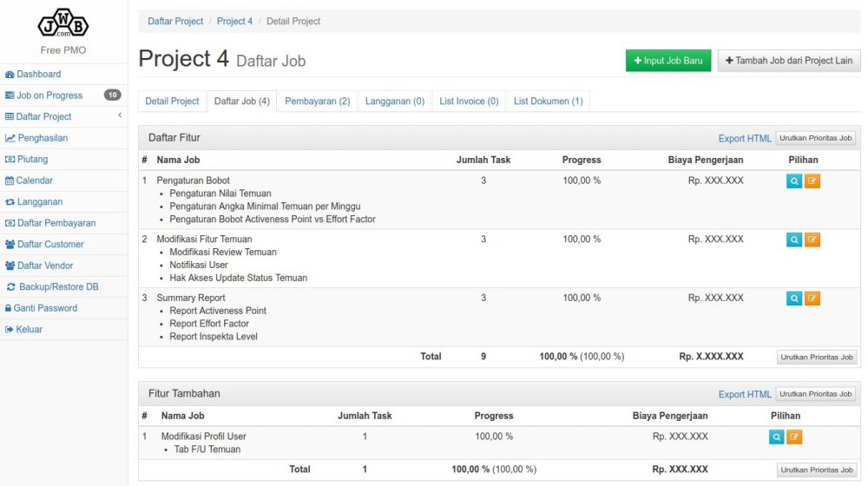The image size is (868, 486).
Task: Click Export HTML in Daftar Fitur
Action: (x=744, y=138)
